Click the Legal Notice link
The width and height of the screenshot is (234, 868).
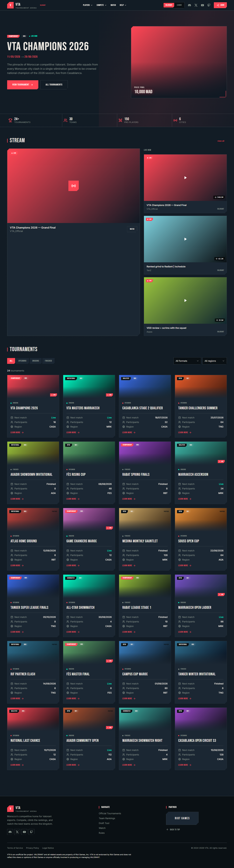(x=48, y=848)
